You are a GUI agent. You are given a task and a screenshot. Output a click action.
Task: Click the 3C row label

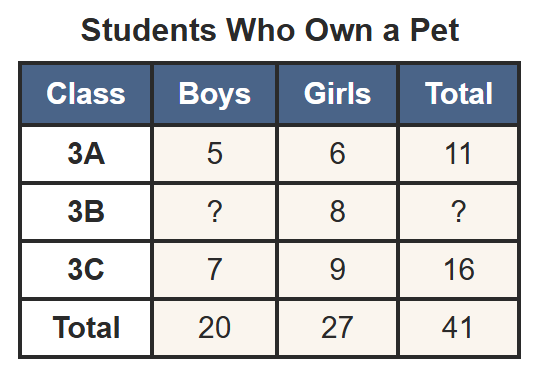(86, 270)
